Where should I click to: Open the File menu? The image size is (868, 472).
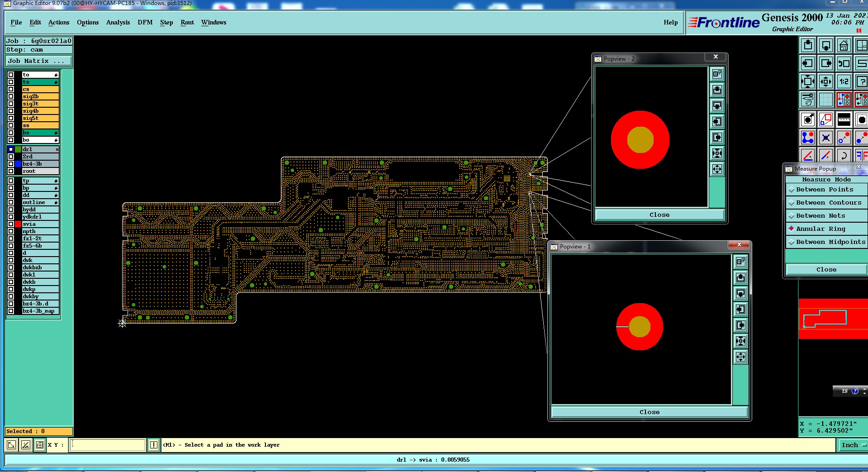[16, 22]
